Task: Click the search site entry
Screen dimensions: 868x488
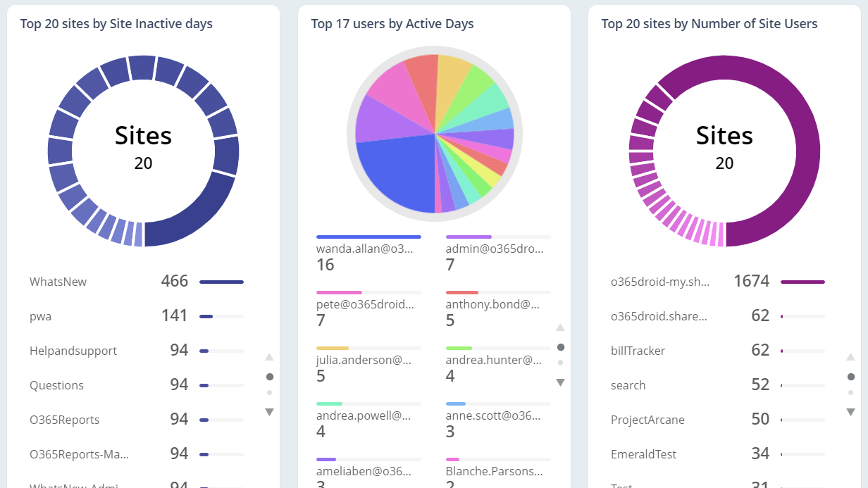Action: [x=628, y=385]
